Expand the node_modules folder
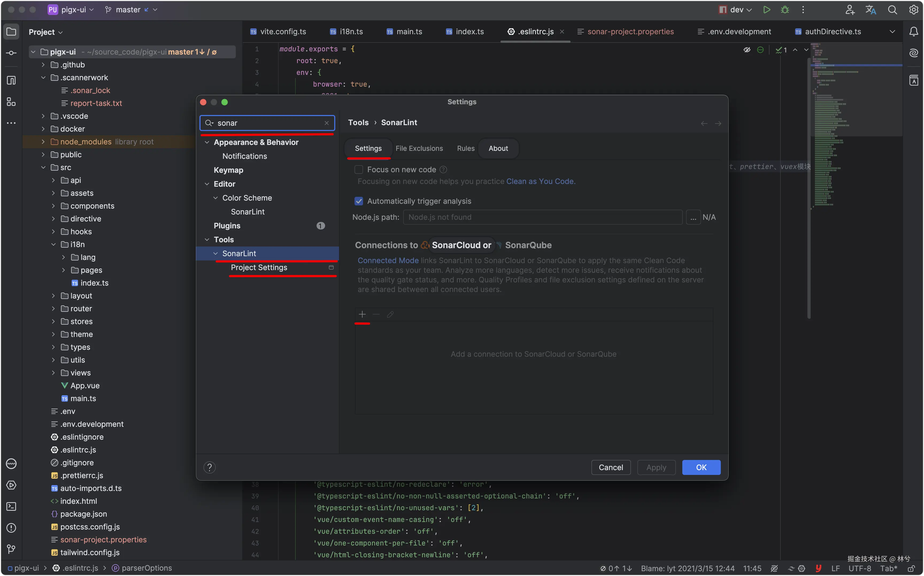The height and width of the screenshot is (576, 924). (43, 142)
